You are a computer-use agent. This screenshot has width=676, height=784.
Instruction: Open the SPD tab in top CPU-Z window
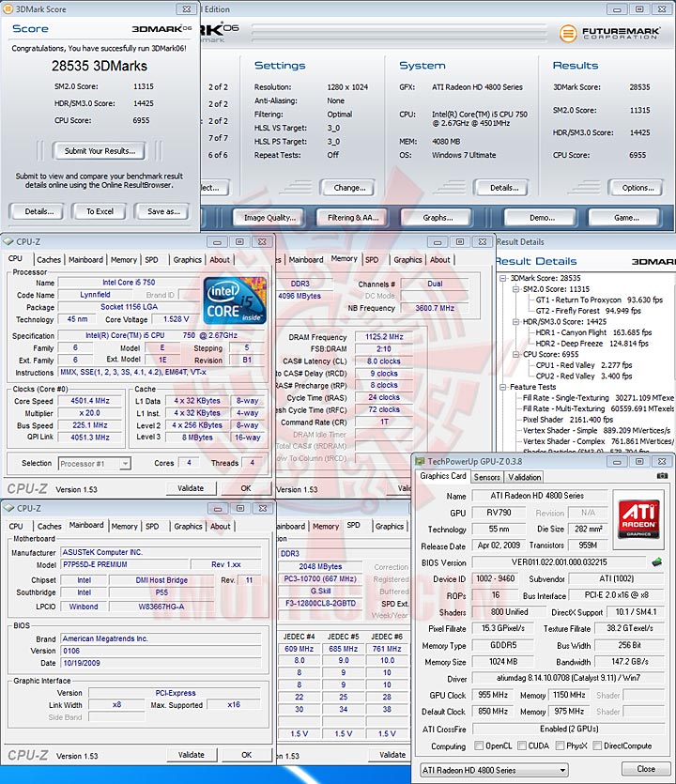151,259
